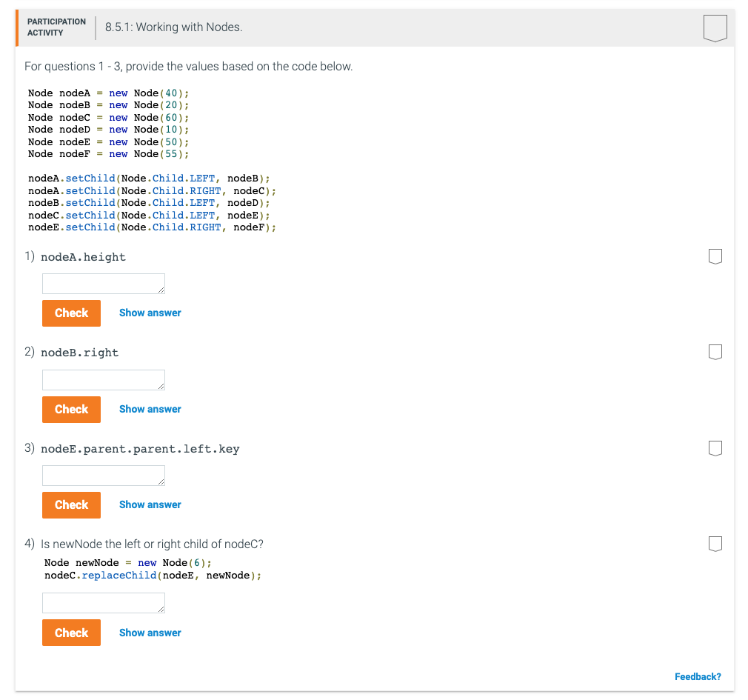The image size is (748, 700).
Task: Open Show answer for question 3
Action: click(x=150, y=504)
